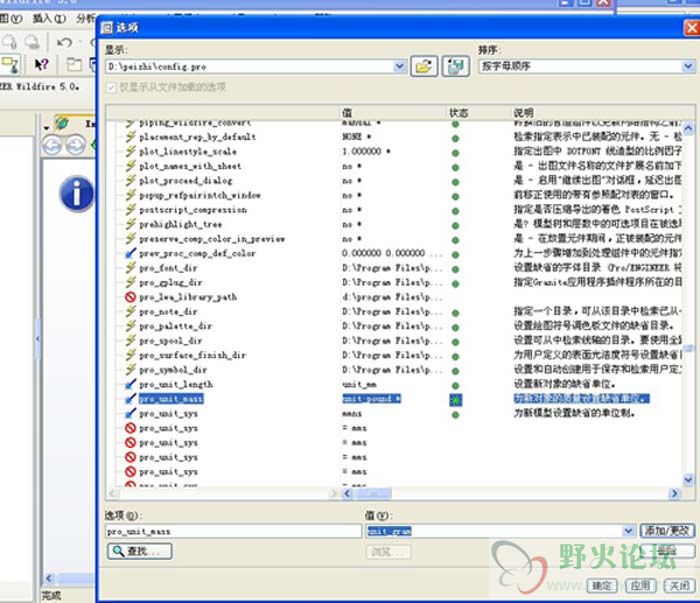Select the pro_gplug_dir option

pos(171,282)
